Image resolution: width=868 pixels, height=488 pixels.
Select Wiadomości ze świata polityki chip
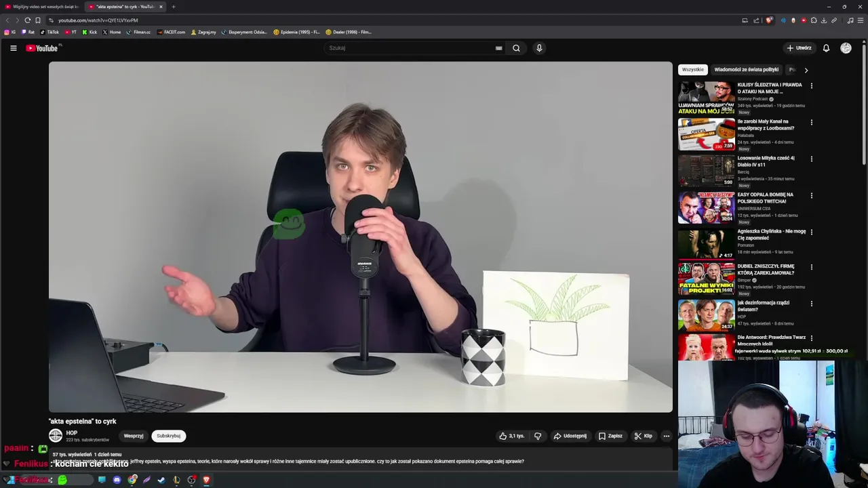point(746,70)
